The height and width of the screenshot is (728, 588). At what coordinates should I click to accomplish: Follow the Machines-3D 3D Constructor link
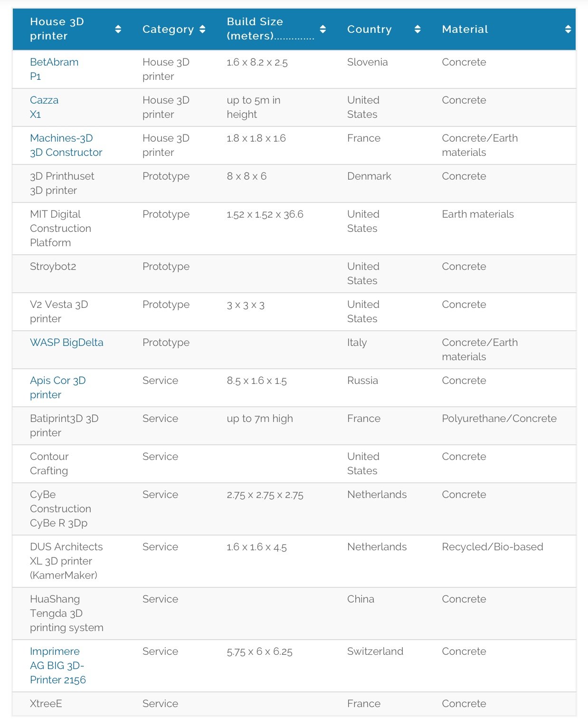click(66, 145)
